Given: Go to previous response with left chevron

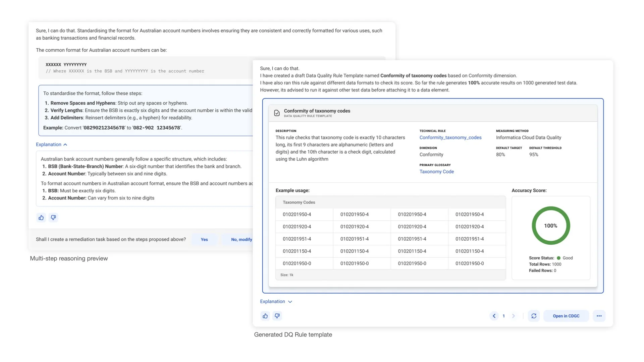Looking at the screenshot, I should 494,316.
